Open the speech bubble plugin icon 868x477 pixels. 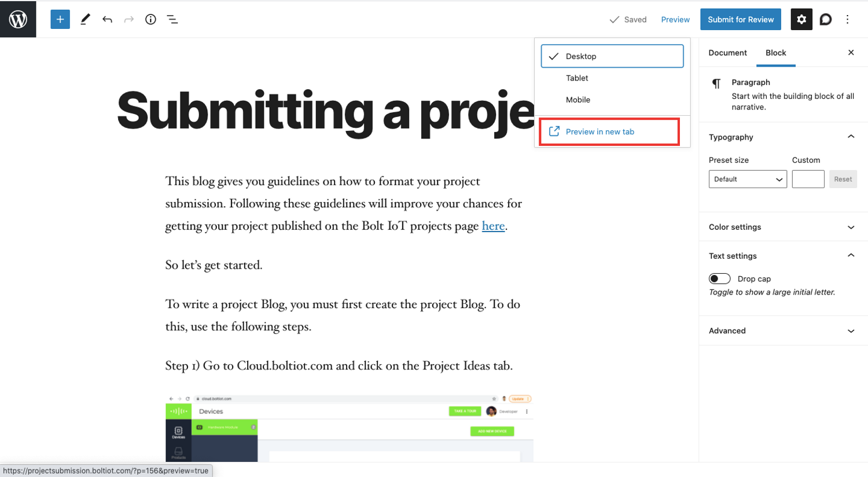[826, 19]
